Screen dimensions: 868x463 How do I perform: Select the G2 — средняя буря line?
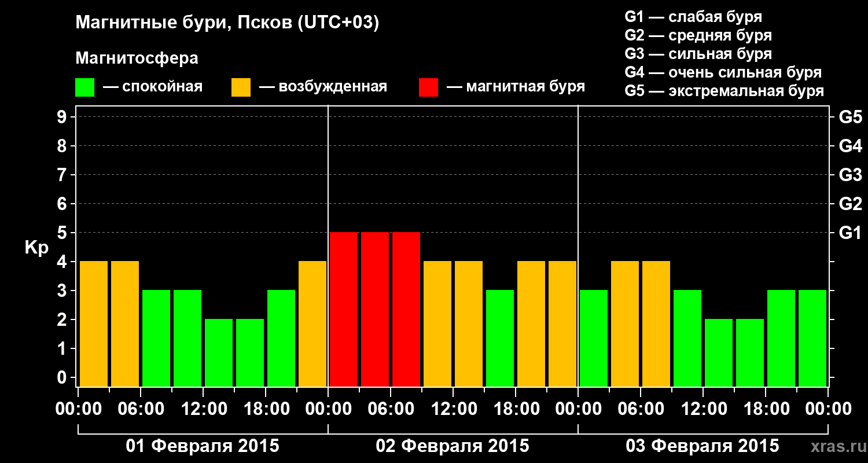point(698,35)
